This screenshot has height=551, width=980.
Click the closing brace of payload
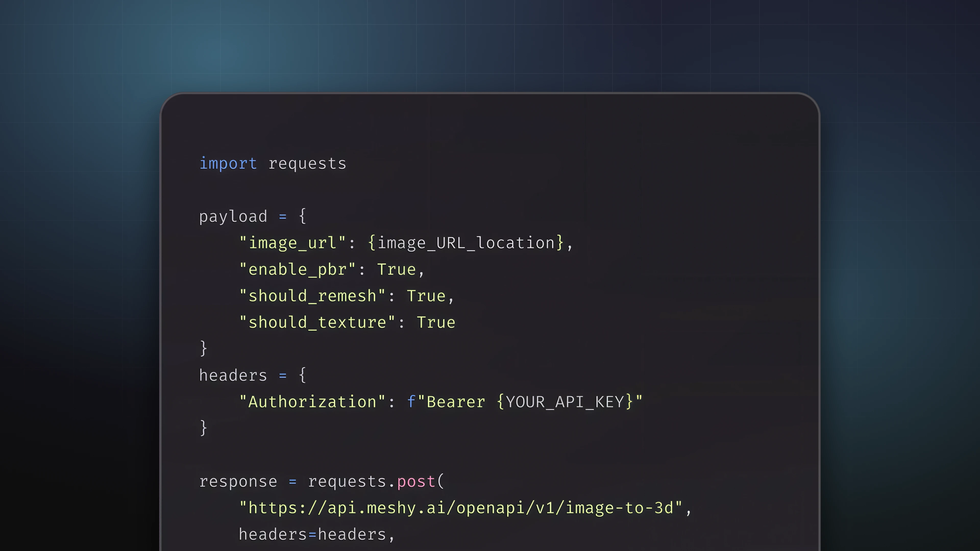pos(204,348)
